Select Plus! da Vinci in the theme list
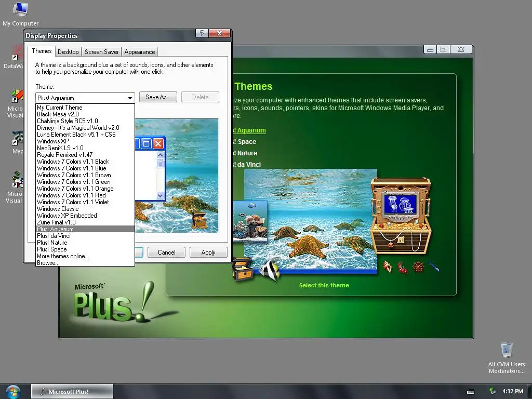The width and height of the screenshot is (532, 399). [85, 236]
